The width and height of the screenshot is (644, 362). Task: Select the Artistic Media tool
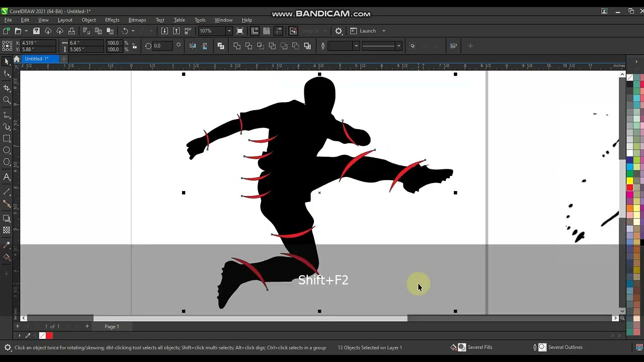pyautogui.click(x=7, y=127)
